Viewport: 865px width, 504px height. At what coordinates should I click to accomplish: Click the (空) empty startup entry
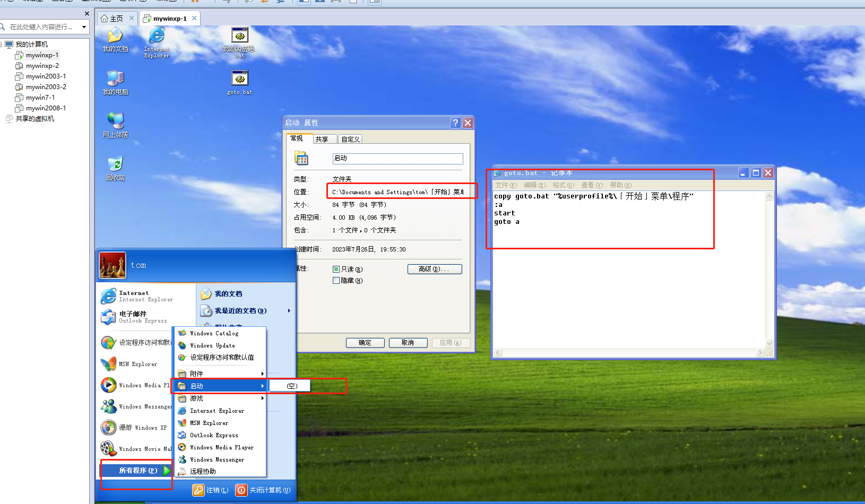pos(290,386)
